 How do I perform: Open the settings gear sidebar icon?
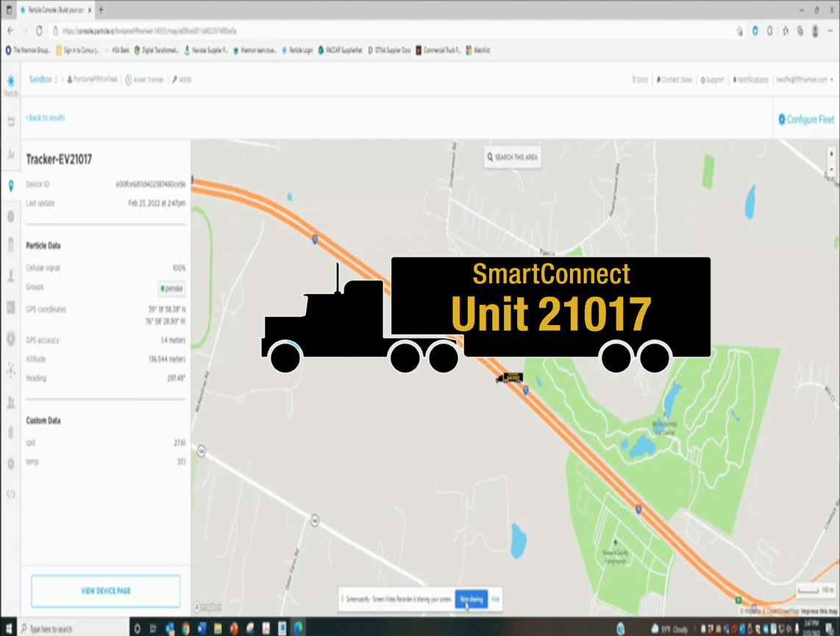11,463
